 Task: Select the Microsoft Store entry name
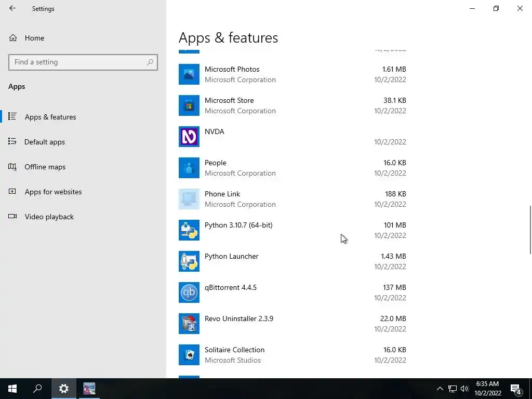tap(229, 100)
